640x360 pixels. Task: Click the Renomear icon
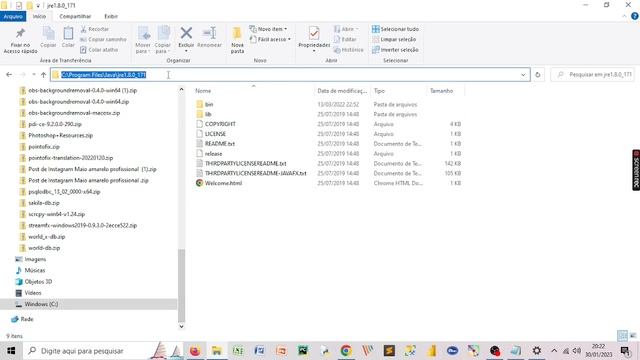coord(209,33)
